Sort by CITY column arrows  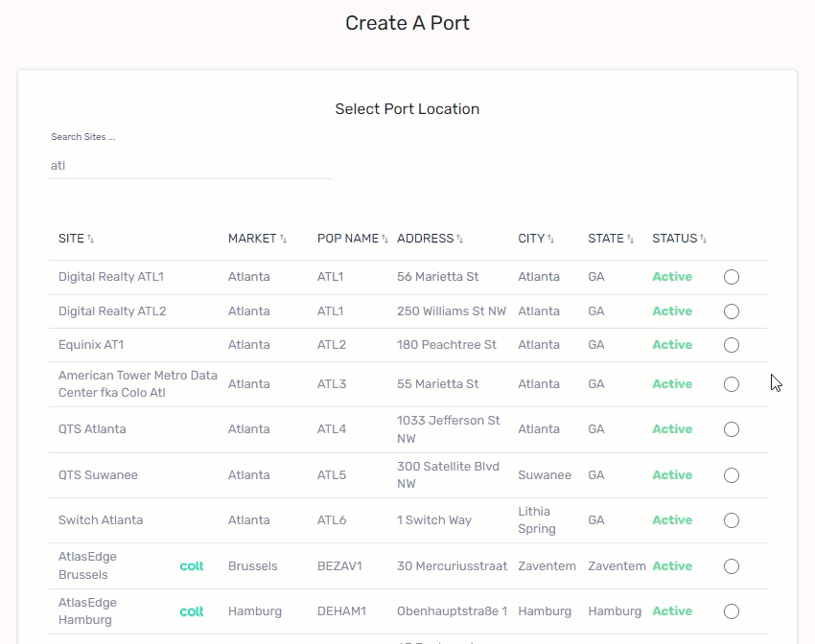pos(550,239)
